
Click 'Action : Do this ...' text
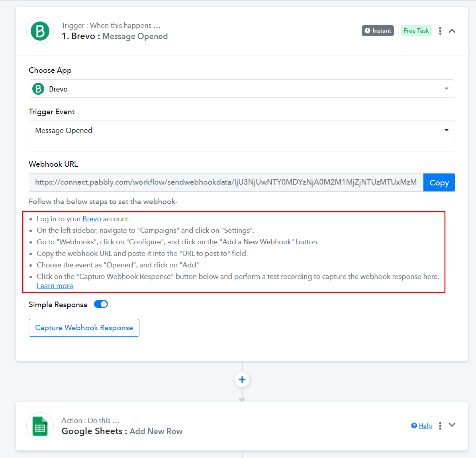(90, 420)
